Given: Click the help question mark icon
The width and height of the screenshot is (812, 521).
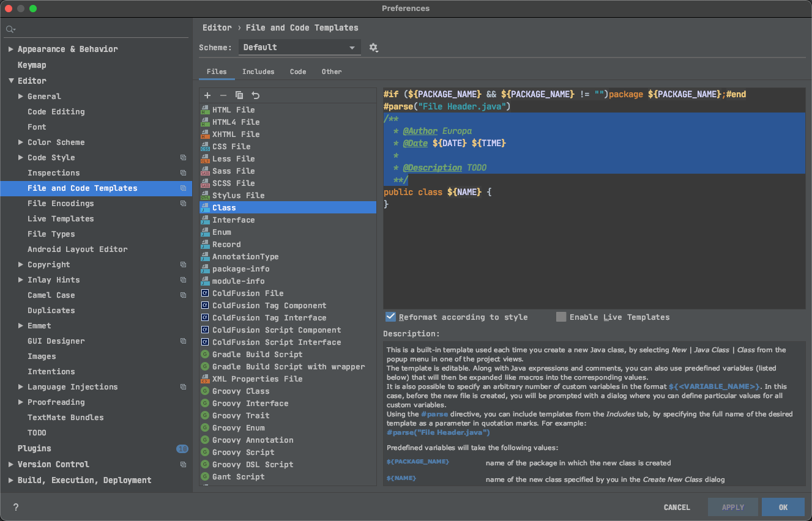Looking at the screenshot, I should tap(16, 507).
